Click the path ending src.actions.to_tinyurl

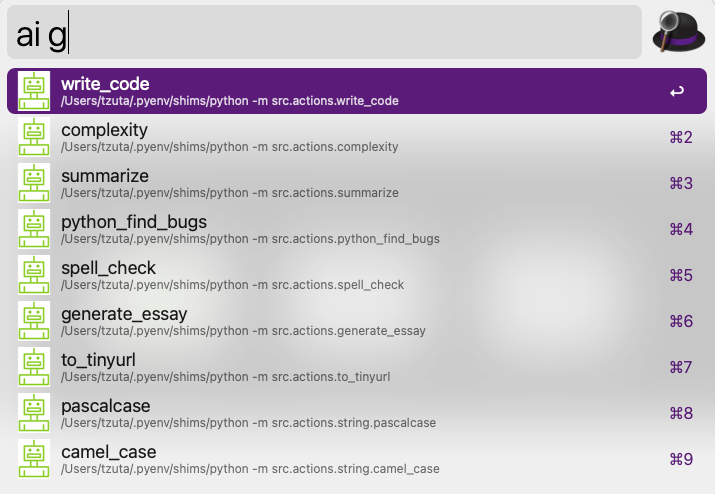pos(226,377)
